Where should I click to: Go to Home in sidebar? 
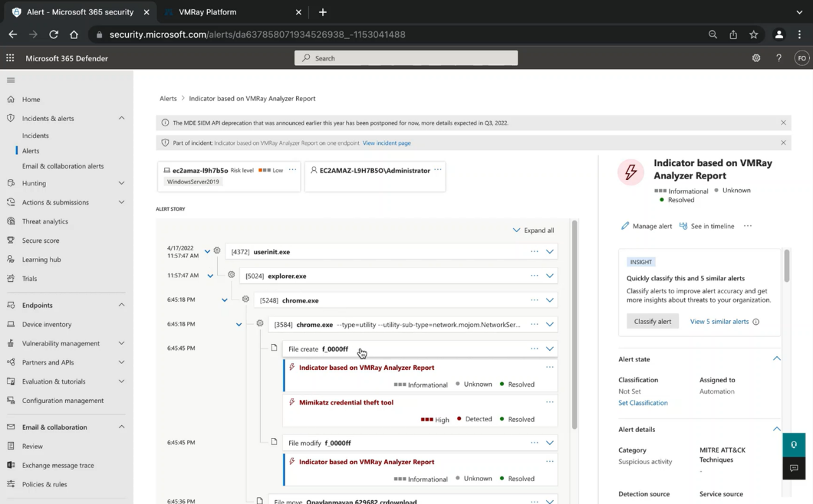(x=31, y=100)
